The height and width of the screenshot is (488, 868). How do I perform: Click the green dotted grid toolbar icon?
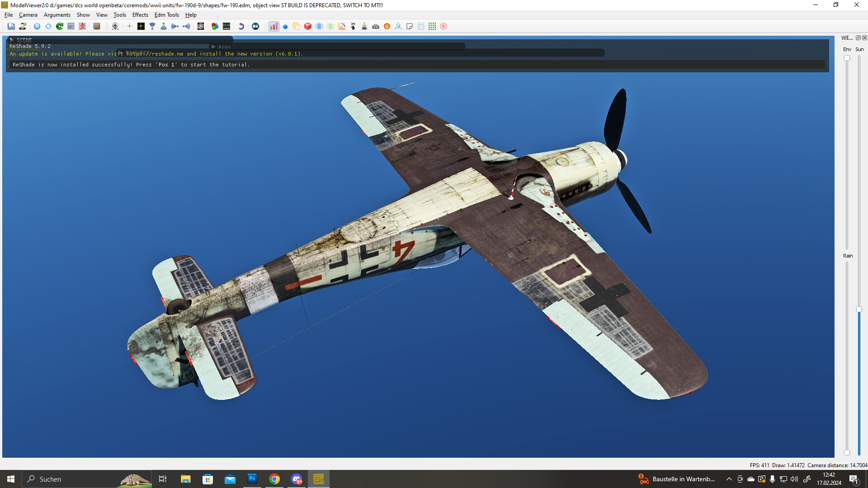point(432,26)
